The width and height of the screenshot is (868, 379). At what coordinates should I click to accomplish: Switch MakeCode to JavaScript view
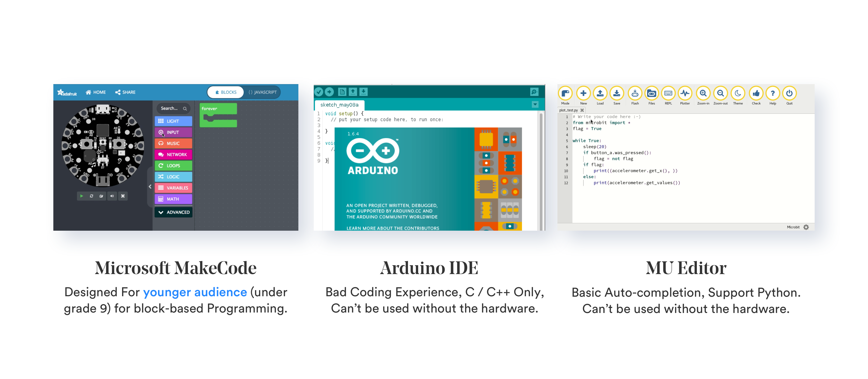point(262,92)
